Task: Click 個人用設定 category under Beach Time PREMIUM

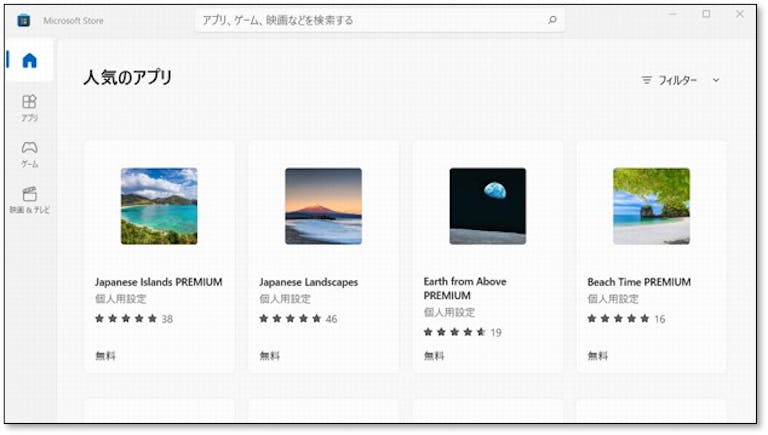Action: [613, 299]
